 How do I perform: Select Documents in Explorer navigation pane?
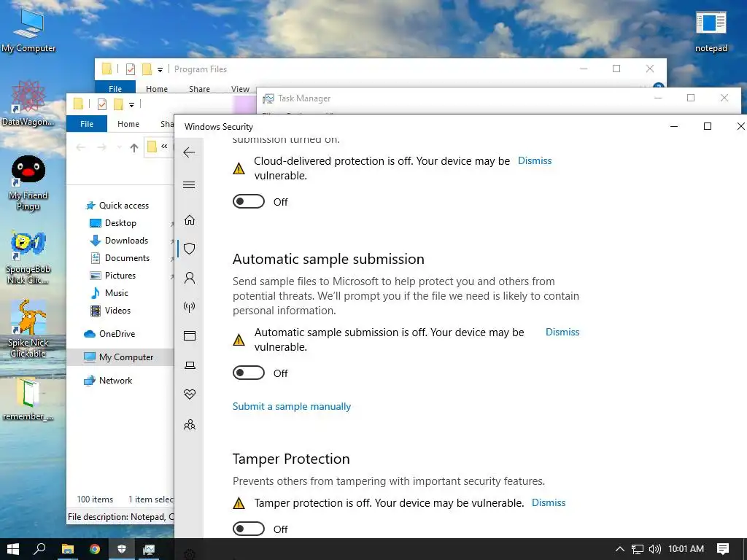tap(120, 258)
